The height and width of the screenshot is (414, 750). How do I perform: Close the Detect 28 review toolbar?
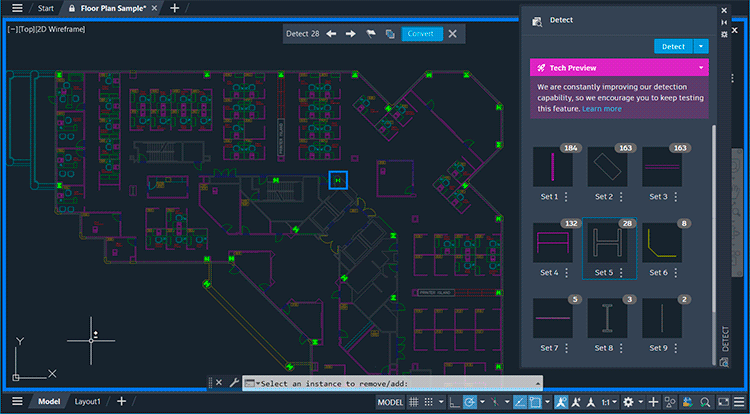coord(452,34)
